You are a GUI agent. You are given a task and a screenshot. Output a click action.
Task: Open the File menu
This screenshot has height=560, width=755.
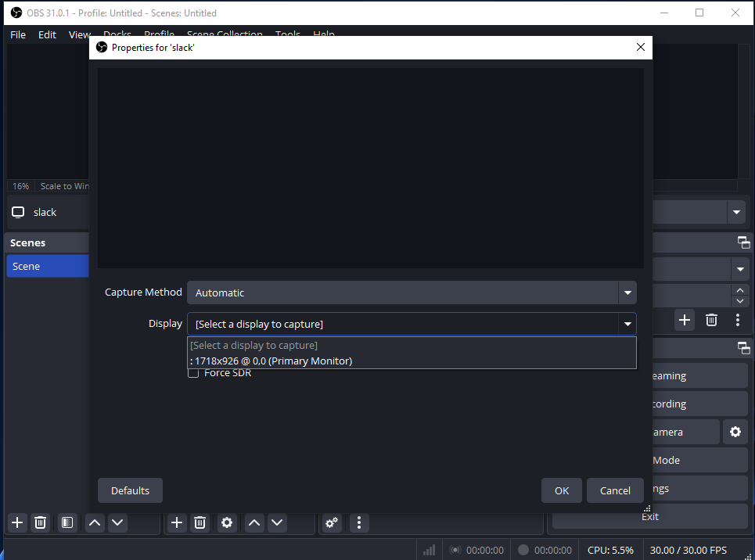coord(18,34)
